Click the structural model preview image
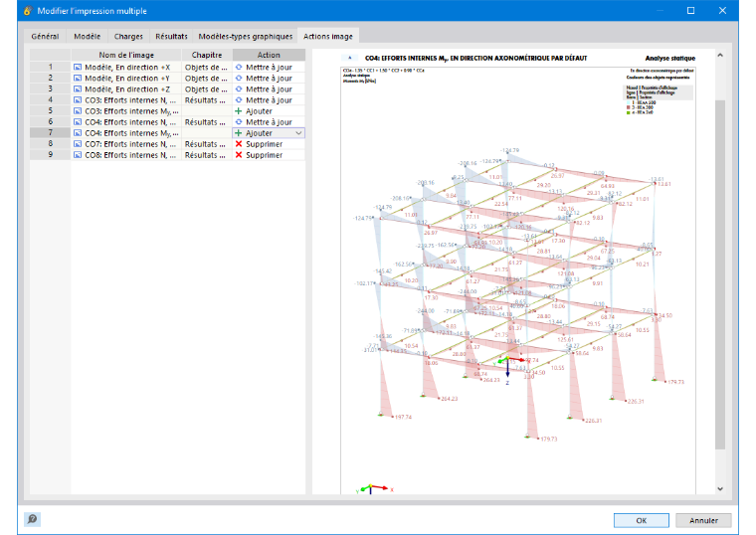This screenshot has width=756, height=535. coord(518,280)
